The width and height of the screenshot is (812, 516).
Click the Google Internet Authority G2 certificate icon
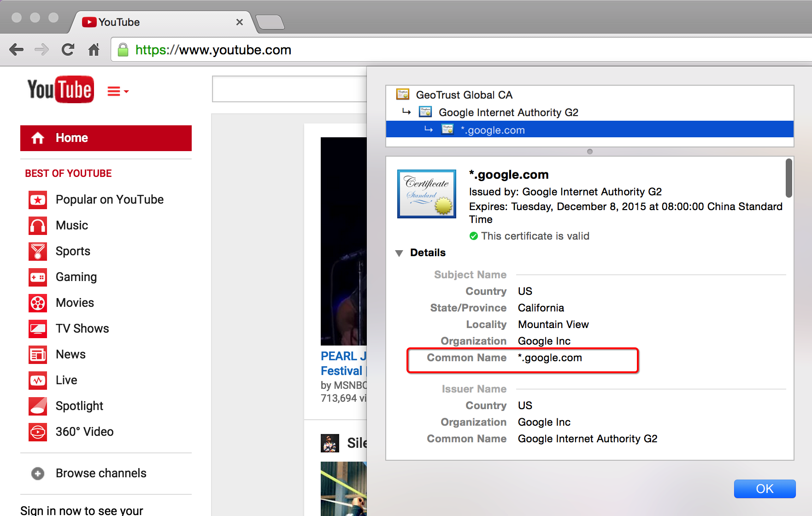(425, 112)
